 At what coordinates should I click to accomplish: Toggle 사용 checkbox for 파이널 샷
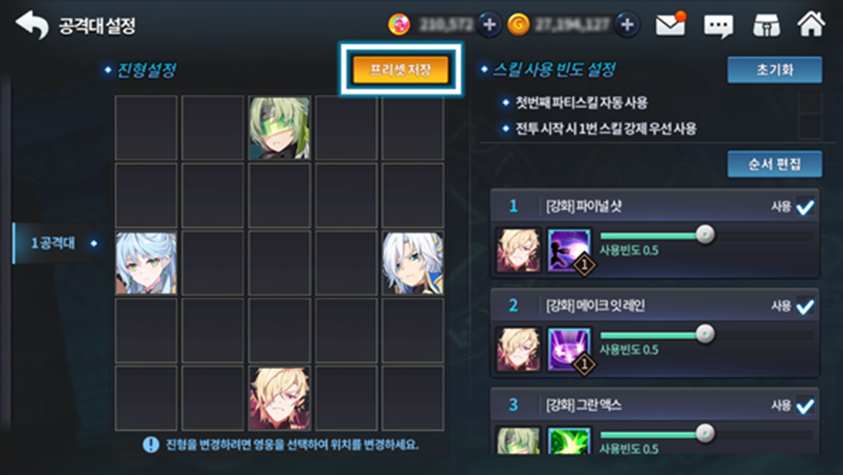coord(805,207)
